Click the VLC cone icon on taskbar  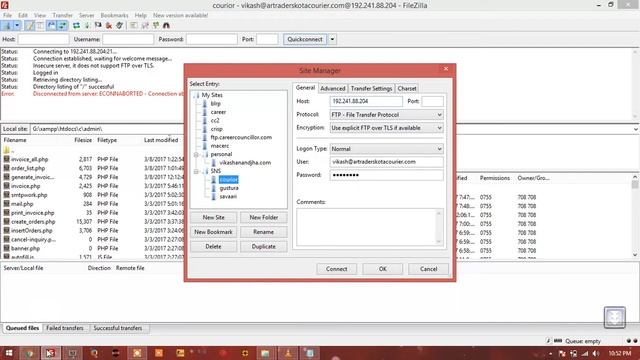288,353
